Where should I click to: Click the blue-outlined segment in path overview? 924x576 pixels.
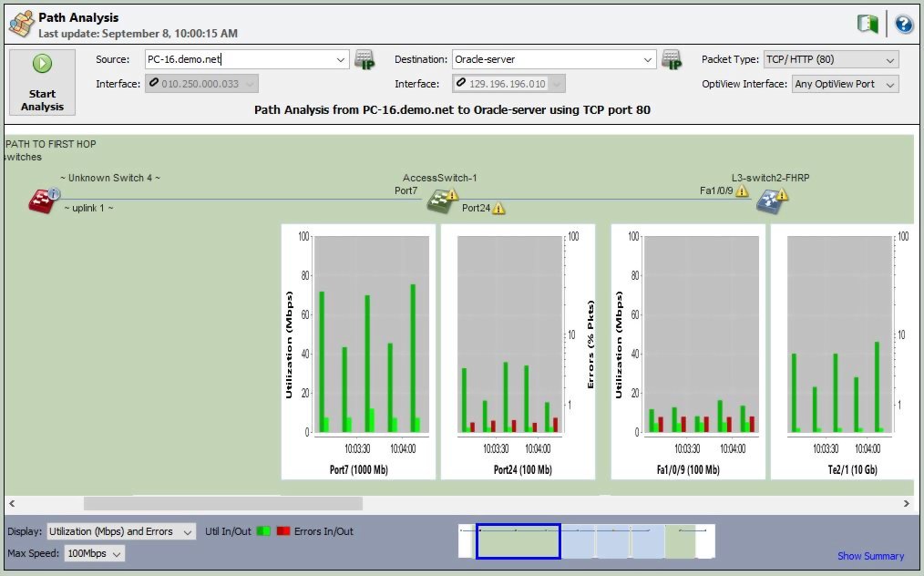point(518,541)
